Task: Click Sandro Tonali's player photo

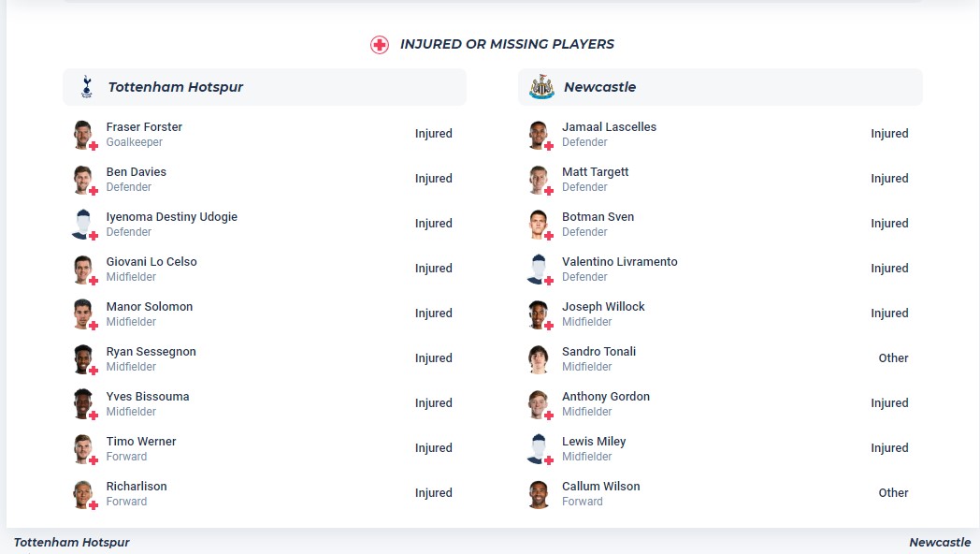Action: (x=539, y=358)
